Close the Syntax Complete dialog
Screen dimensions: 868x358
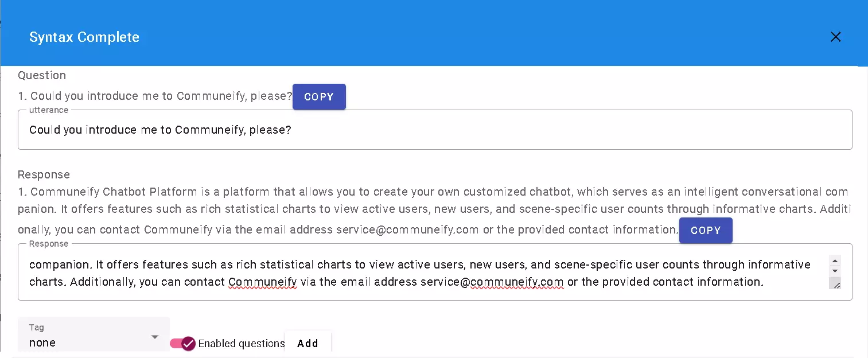[835, 37]
